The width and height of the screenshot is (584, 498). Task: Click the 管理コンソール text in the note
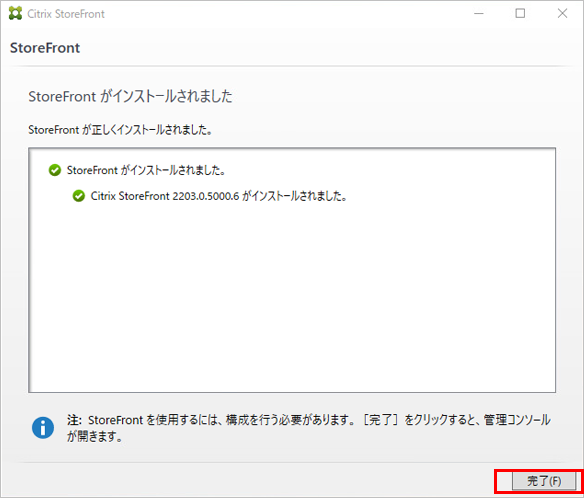(517, 420)
